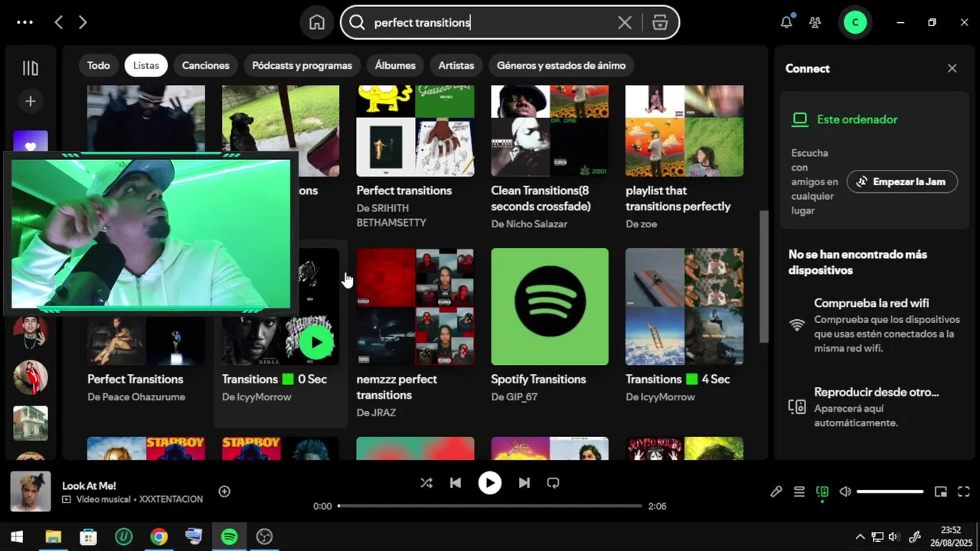Viewport: 980px width, 551px height.
Task: Select Pódcasts y programas filter
Action: pyautogui.click(x=302, y=65)
